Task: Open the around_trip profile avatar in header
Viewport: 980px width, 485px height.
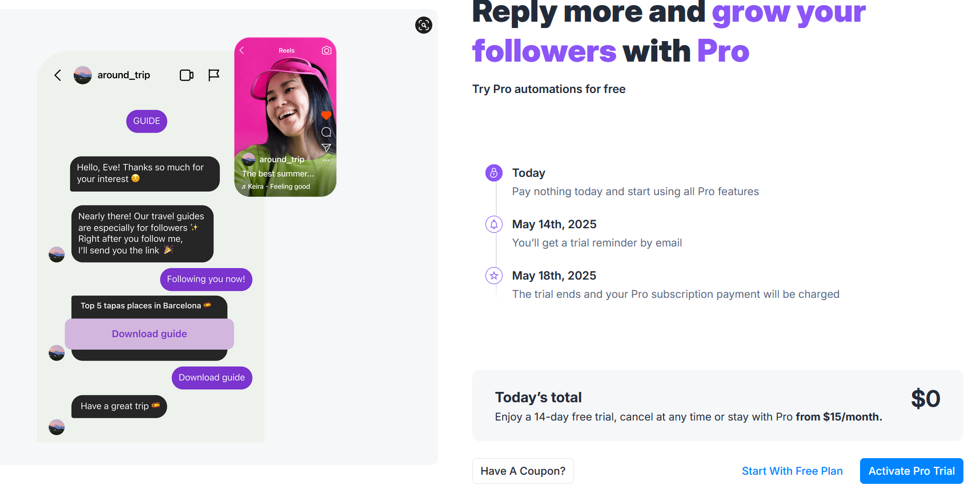Action: click(83, 75)
